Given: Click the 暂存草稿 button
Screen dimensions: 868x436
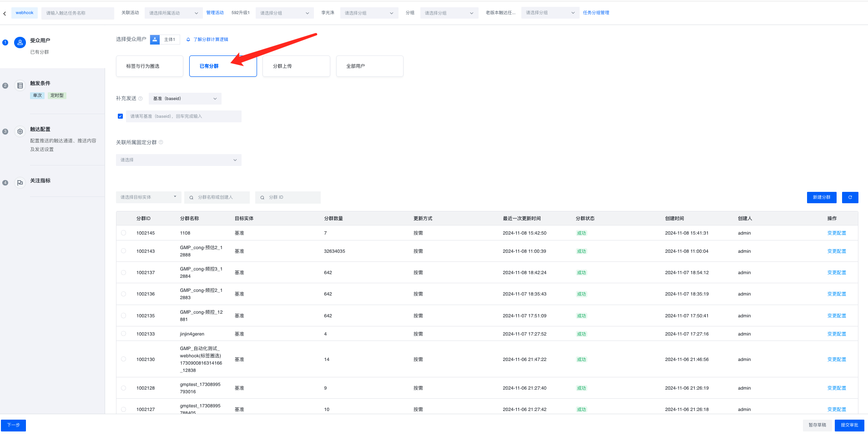Looking at the screenshot, I should [817, 425].
